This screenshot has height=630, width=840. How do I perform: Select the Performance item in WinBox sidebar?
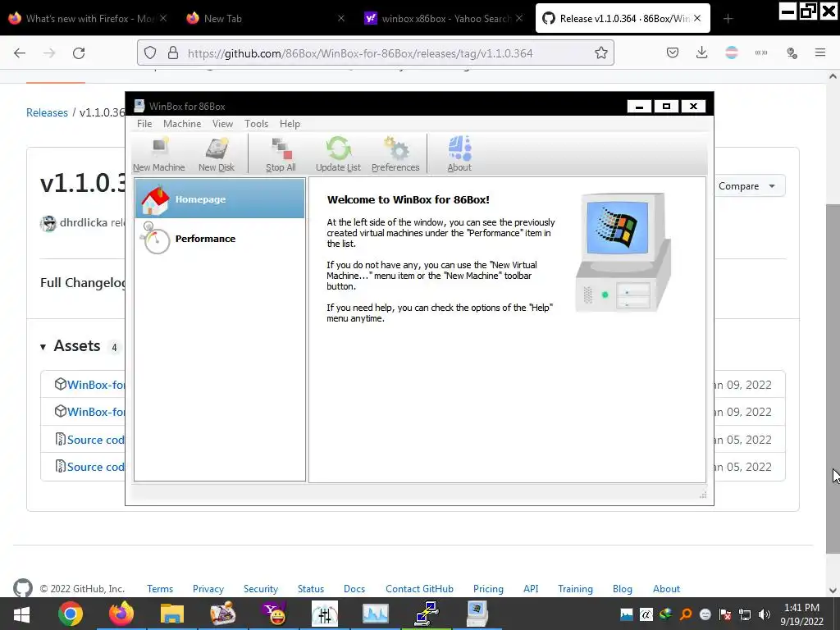[x=220, y=239]
